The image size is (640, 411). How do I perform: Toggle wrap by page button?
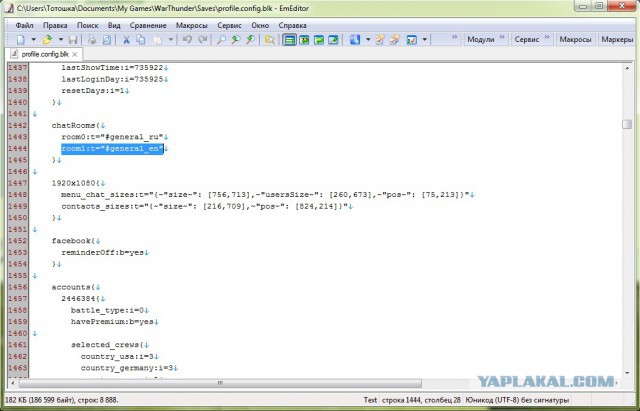[x=333, y=40]
